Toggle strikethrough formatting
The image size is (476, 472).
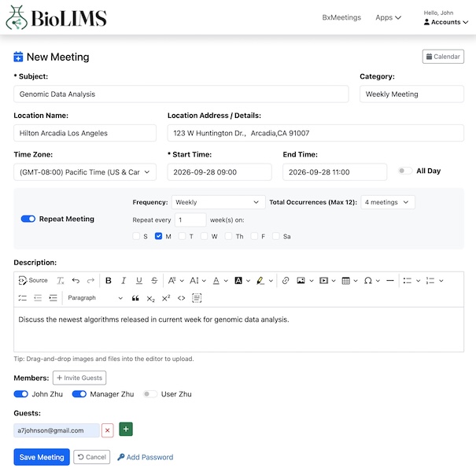pos(154,281)
